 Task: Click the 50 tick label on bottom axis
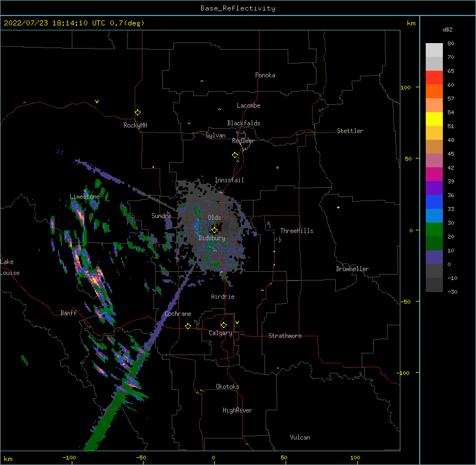click(x=284, y=457)
